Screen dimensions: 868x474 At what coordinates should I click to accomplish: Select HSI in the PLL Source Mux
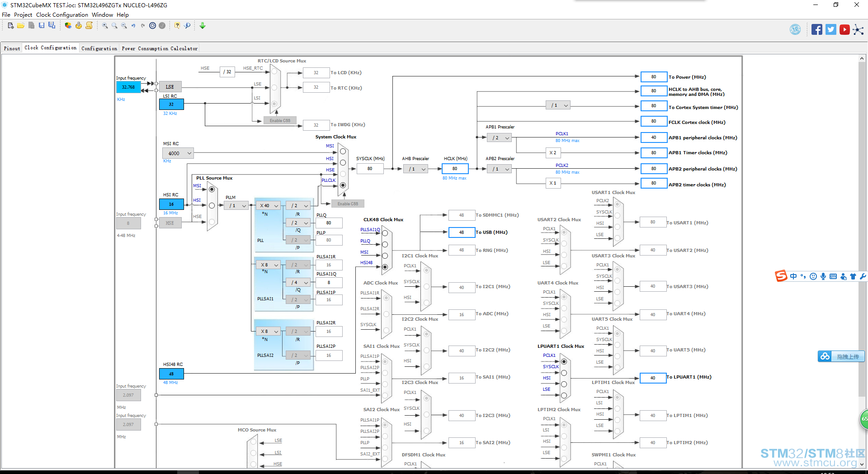click(212, 206)
